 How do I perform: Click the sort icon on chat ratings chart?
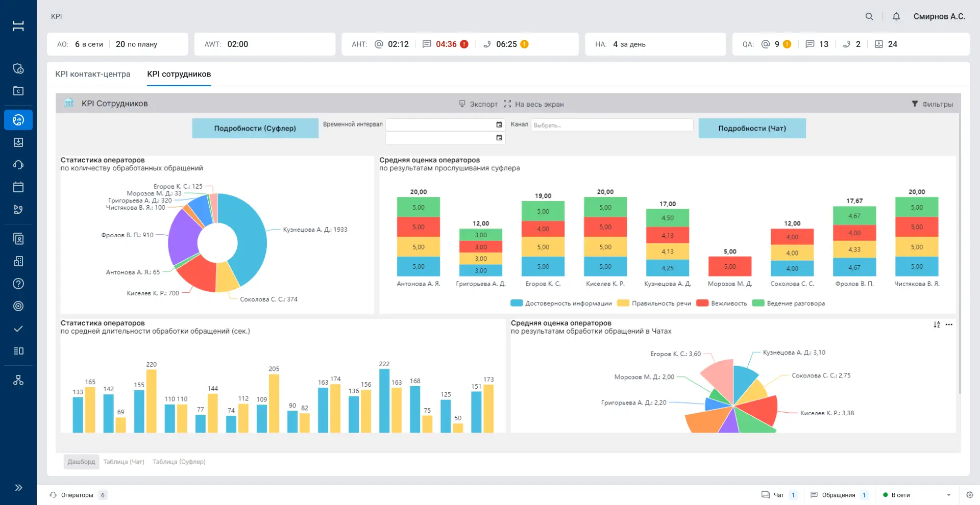(x=937, y=324)
